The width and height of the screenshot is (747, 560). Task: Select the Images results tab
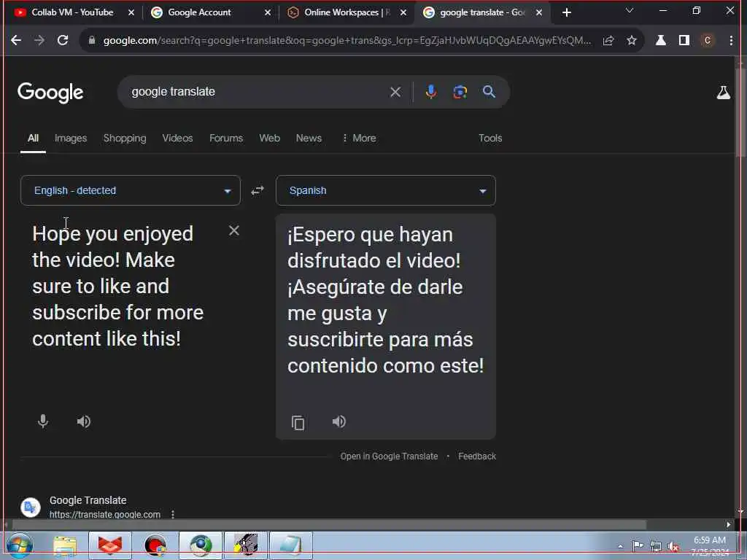click(x=71, y=138)
